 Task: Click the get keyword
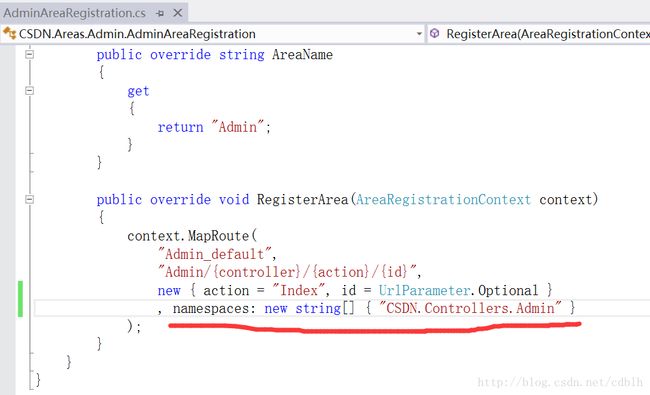[138, 91]
